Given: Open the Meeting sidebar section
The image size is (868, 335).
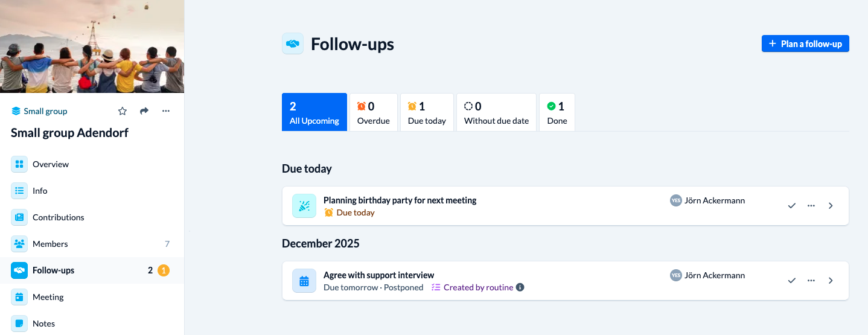Looking at the screenshot, I should coord(48,297).
